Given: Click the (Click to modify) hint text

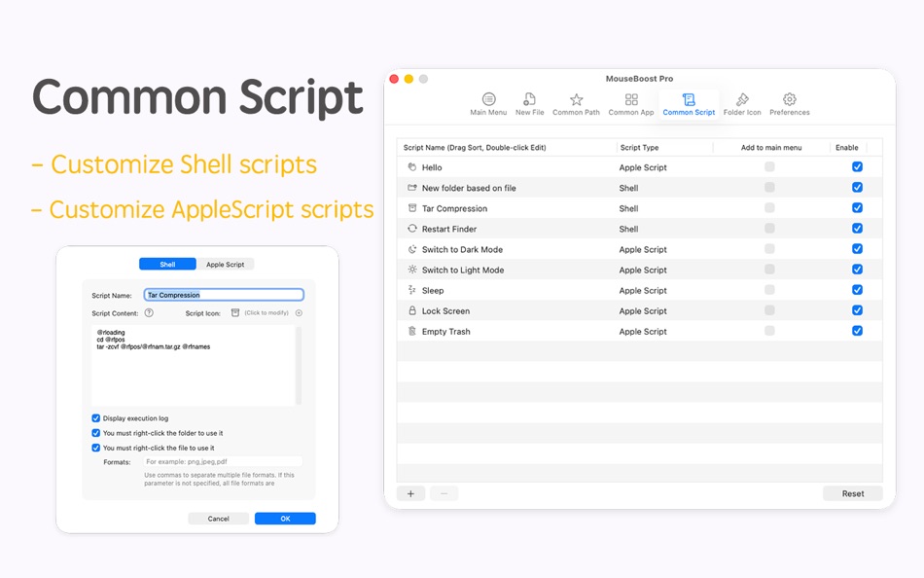Looking at the screenshot, I should (267, 313).
